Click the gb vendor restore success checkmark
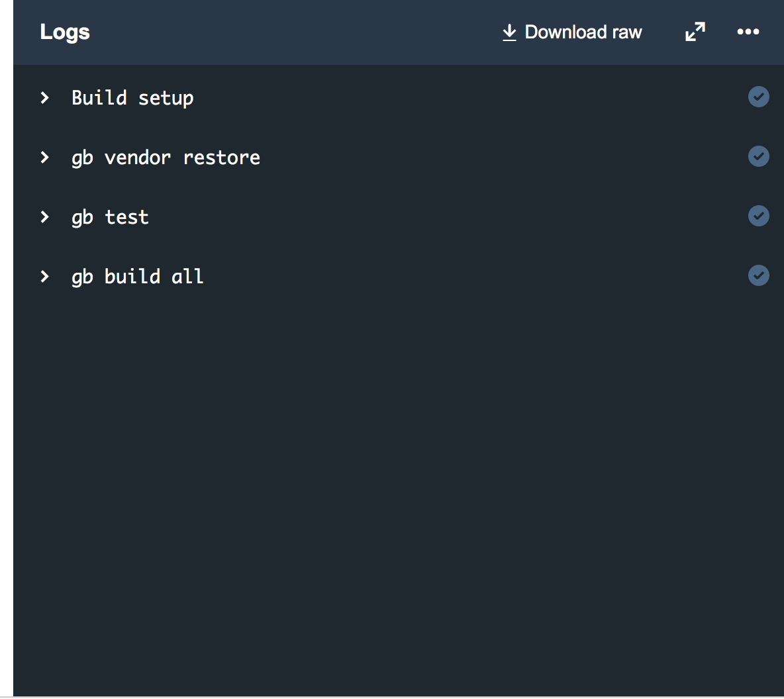The image size is (784, 699). pos(758,156)
